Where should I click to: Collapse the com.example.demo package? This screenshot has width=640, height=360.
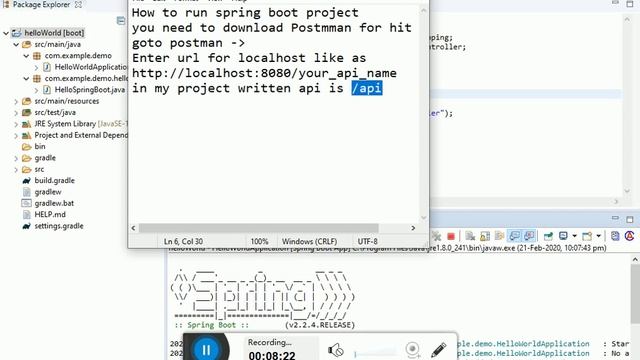coord(26,56)
